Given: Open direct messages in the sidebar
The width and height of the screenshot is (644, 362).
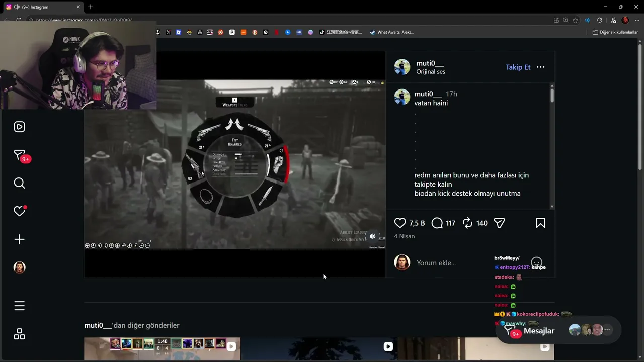Looking at the screenshot, I should coord(19,155).
